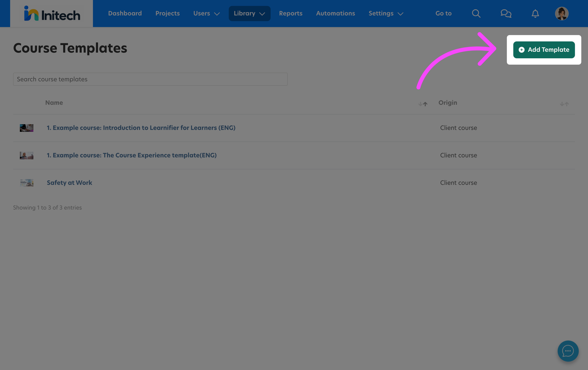Click the Showing 1 to 3 entries text
The width and height of the screenshot is (588, 370).
click(x=47, y=208)
